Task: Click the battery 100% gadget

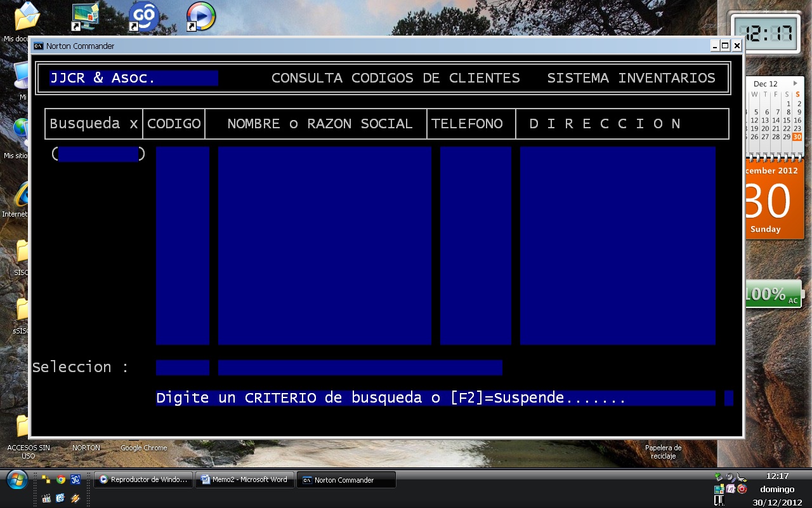Action: 773,294
